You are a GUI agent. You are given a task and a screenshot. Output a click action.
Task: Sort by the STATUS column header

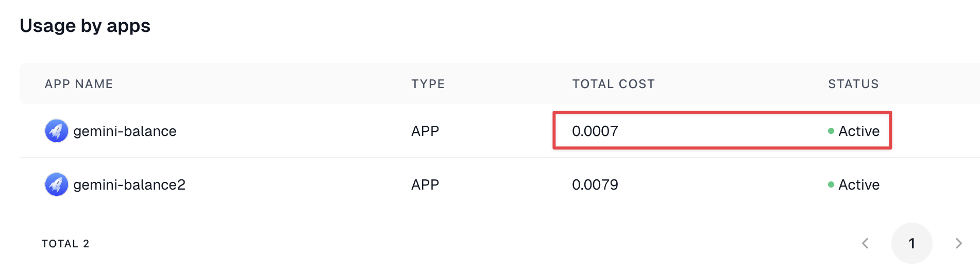point(854,84)
